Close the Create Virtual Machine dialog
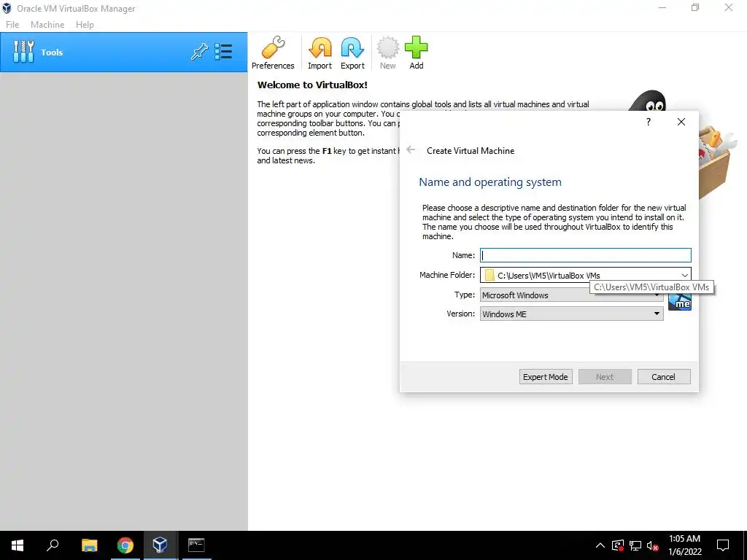This screenshot has height=560, width=747. [681, 122]
